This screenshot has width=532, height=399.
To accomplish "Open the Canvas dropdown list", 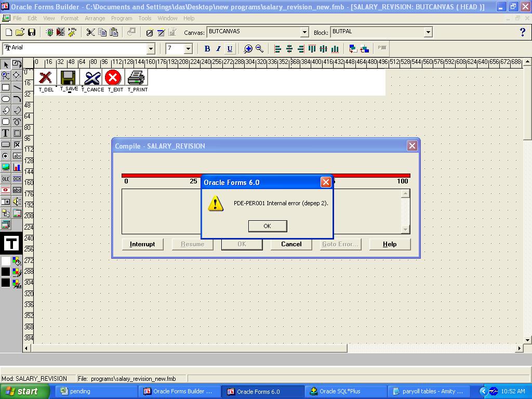I will [x=304, y=32].
